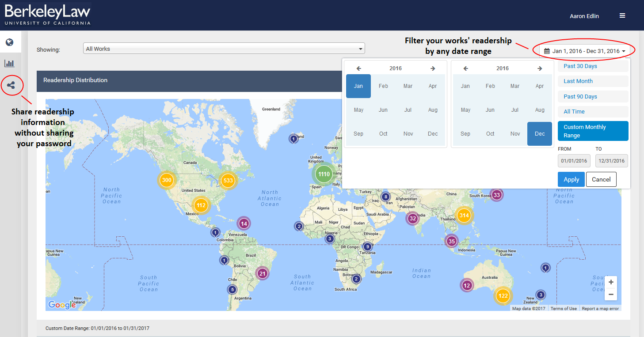
Task: Click the FROM date field
Action: [x=574, y=161]
